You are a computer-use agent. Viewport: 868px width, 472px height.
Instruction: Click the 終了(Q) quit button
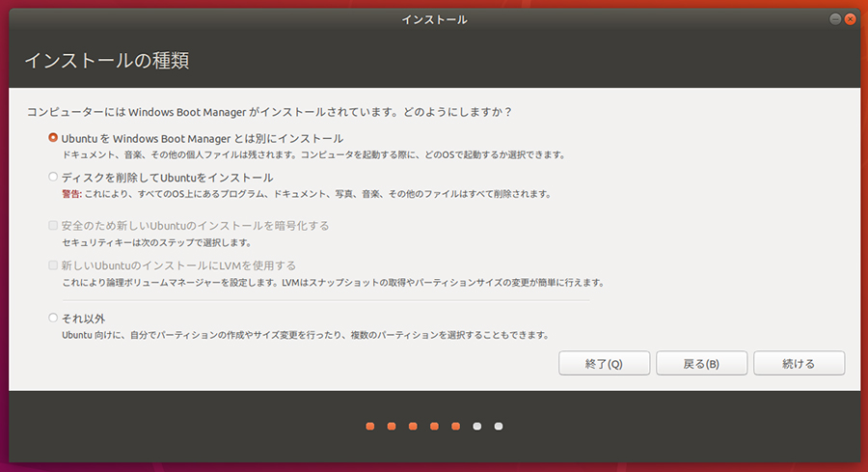click(604, 364)
